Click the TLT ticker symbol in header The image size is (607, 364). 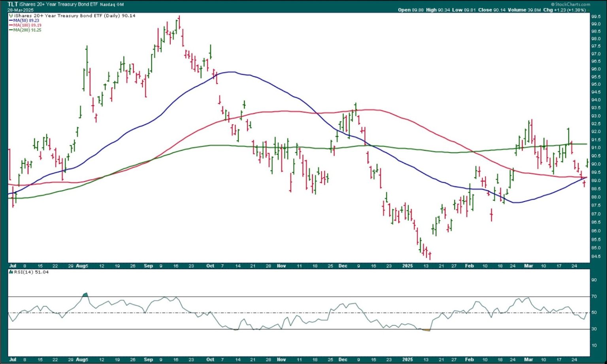[x=13, y=4]
